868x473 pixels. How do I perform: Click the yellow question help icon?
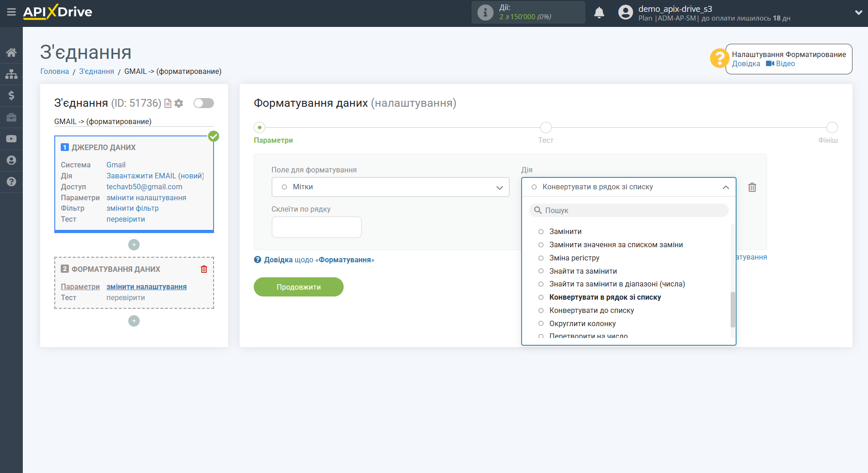point(719,58)
